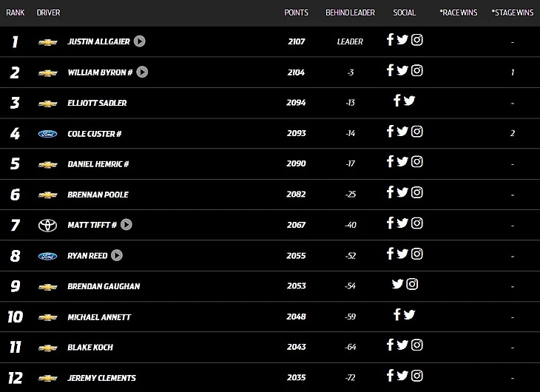This screenshot has height=392, width=540.
Task: Open Matt Tifft's video play button
Action: point(126,225)
